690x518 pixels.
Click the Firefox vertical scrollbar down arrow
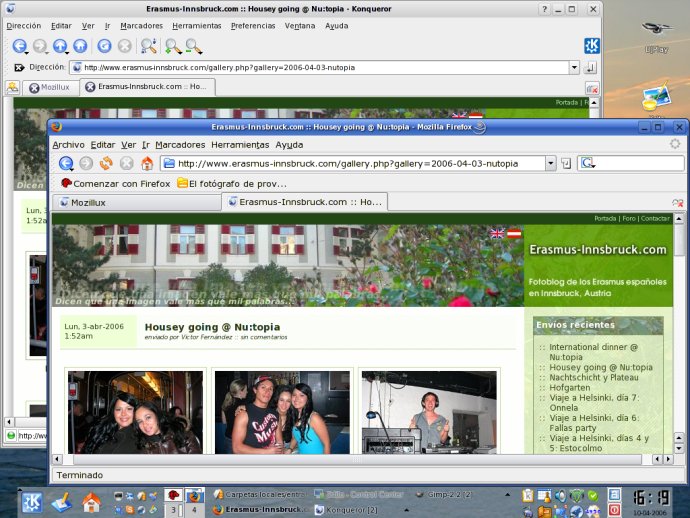679,448
